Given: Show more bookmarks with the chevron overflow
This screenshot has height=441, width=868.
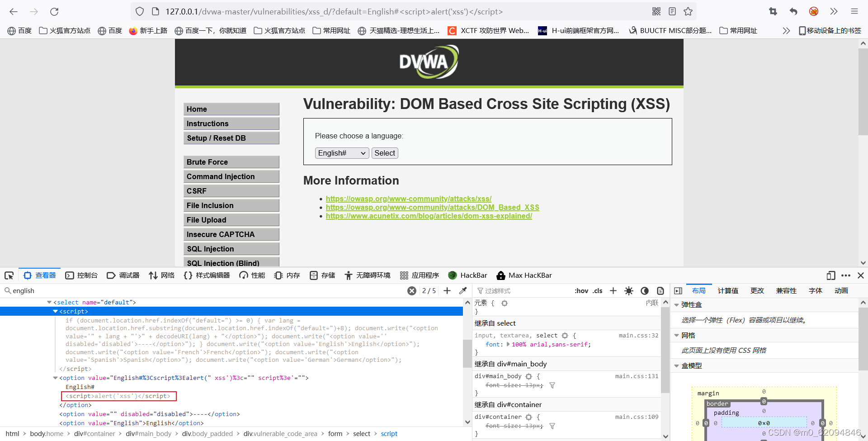Looking at the screenshot, I should (x=786, y=31).
